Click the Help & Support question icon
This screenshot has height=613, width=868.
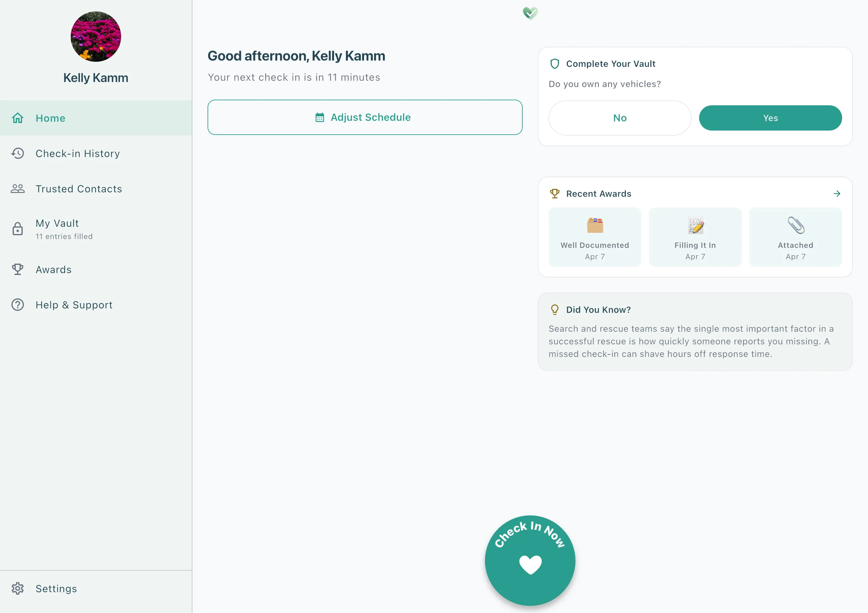click(17, 305)
